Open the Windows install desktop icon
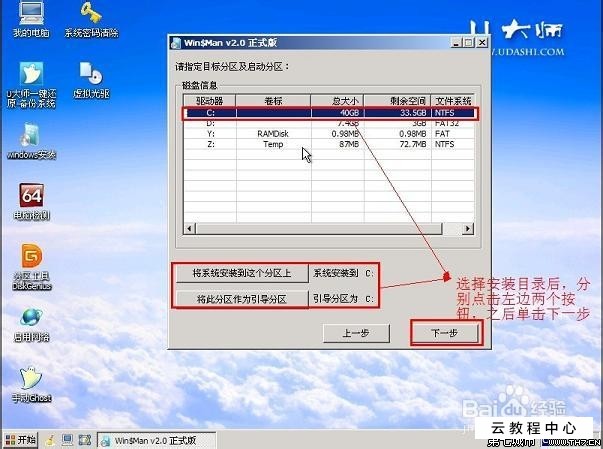Image resolution: width=603 pixels, height=449 pixels. pyautogui.click(x=31, y=141)
